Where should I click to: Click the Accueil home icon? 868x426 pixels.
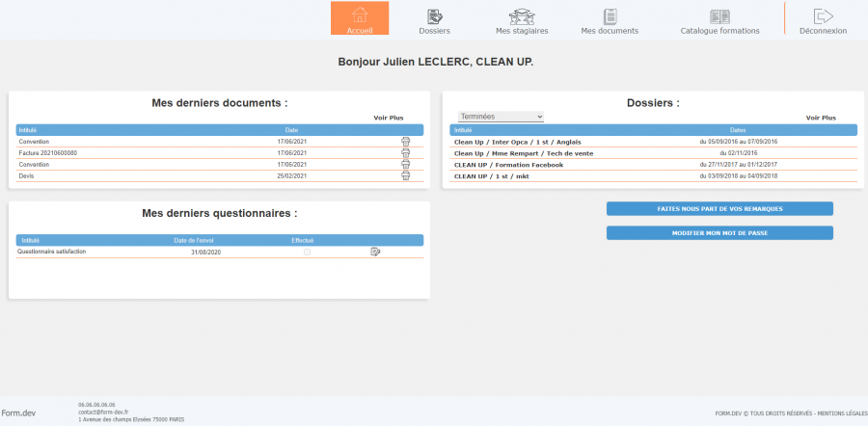(x=360, y=16)
